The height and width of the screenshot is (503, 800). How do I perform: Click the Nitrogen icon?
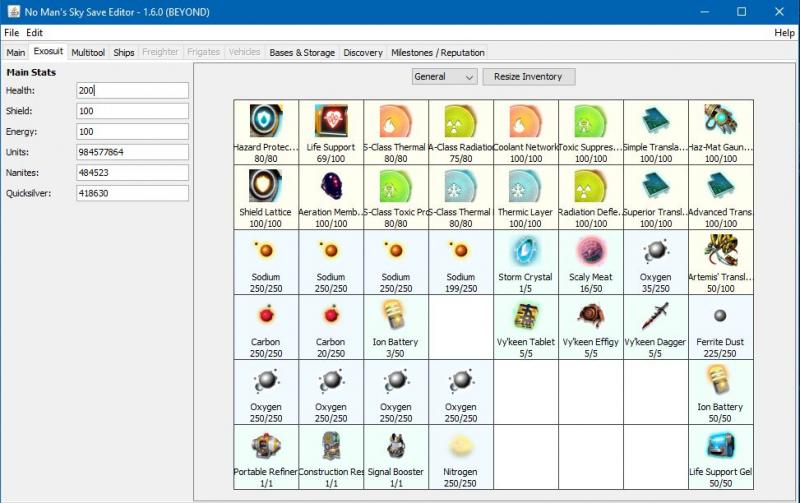click(x=461, y=446)
